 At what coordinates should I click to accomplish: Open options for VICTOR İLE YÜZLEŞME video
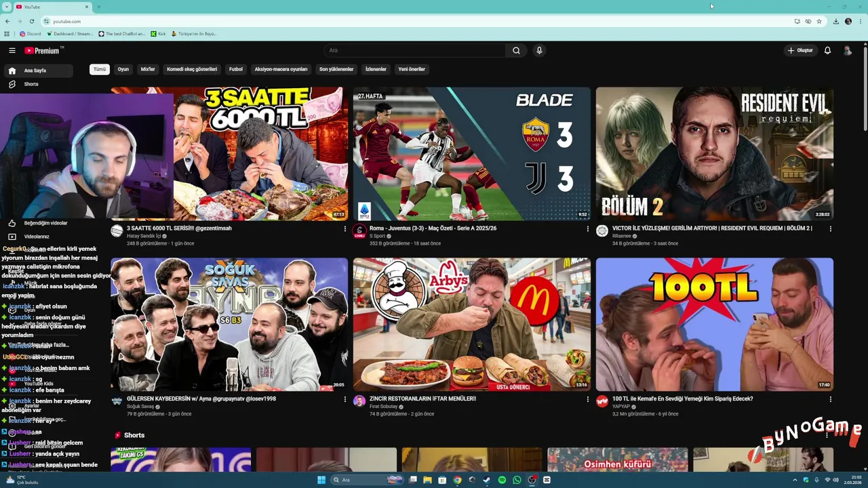click(830, 229)
